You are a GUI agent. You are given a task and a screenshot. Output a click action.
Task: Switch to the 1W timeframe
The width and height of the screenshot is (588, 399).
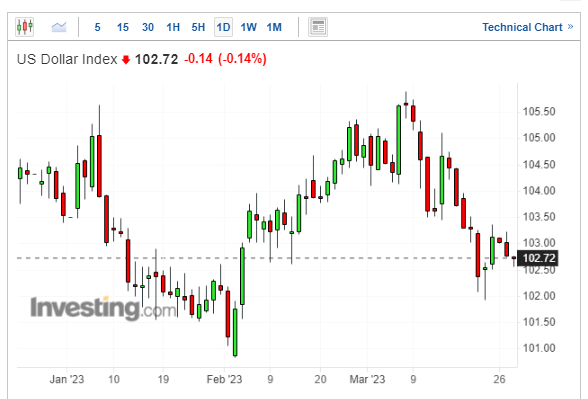249,27
